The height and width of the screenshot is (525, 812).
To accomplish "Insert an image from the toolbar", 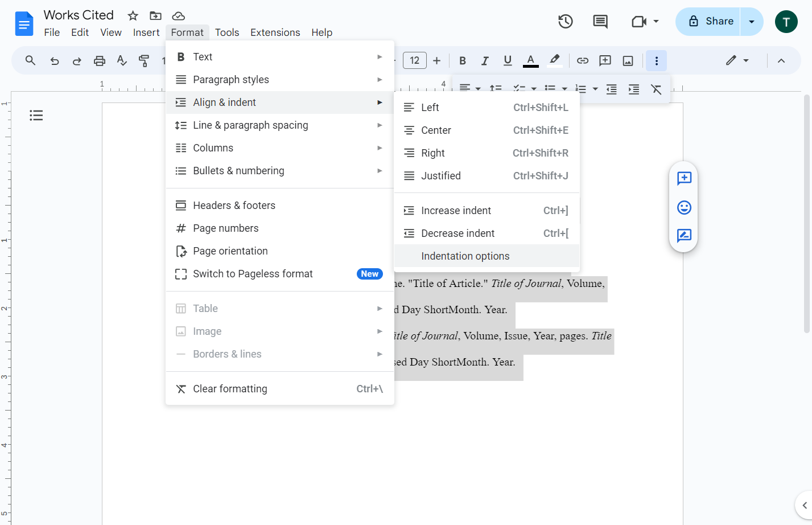I will pos(628,60).
